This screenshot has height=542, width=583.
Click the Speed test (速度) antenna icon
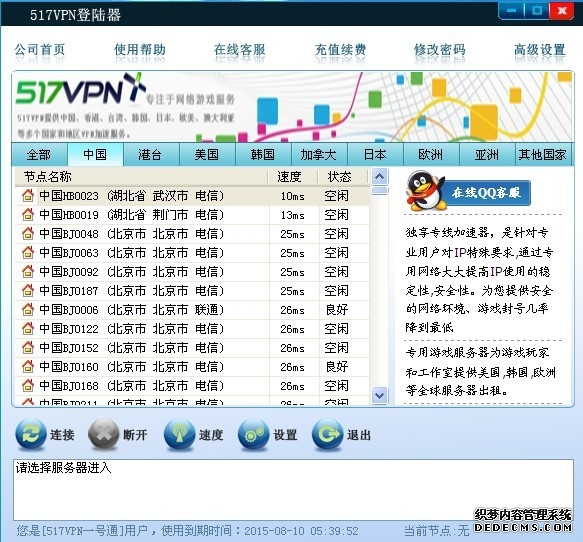[x=179, y=434]
